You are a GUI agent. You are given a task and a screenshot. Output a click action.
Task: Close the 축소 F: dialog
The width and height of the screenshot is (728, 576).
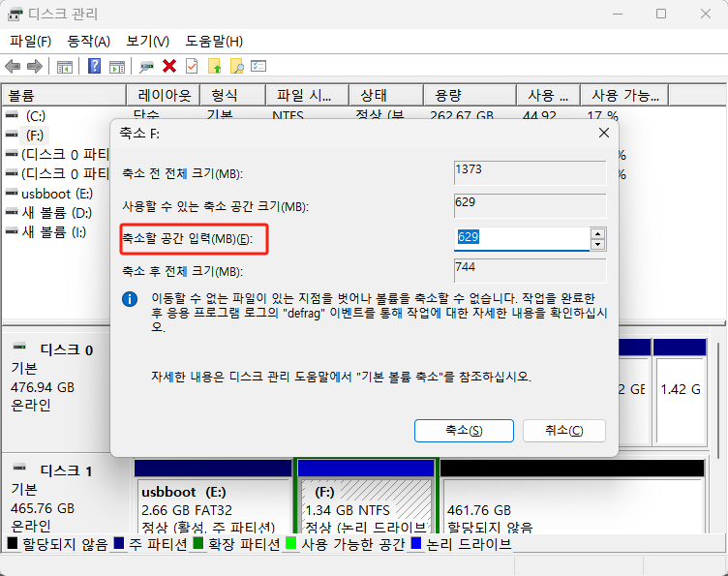coord(603,134)
